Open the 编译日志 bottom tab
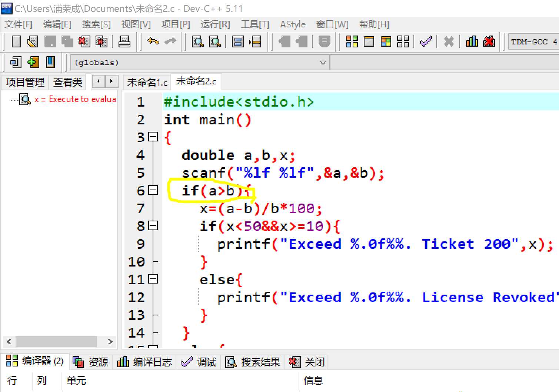The height and width of the screenshot is (392, 559). [144, 362]
